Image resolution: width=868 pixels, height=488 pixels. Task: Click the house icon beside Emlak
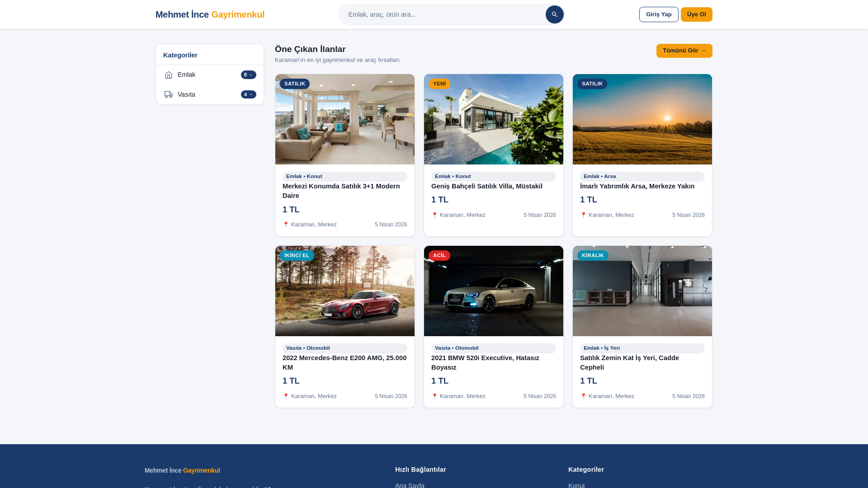click(169, 75)
